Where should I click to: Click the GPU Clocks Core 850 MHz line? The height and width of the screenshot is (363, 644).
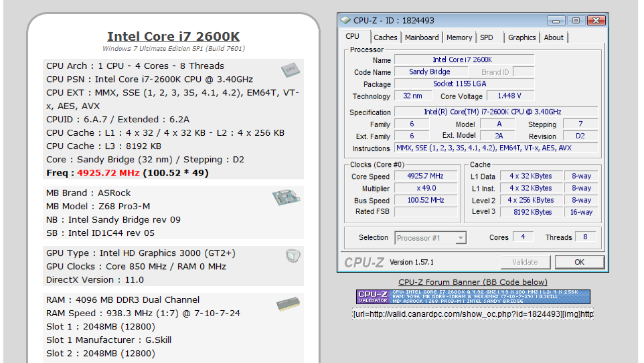(136, 266)
